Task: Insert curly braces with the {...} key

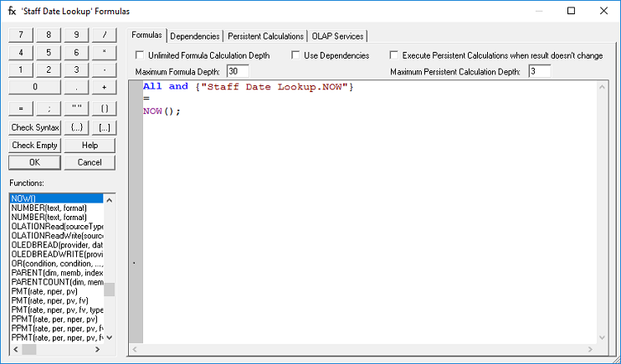Action: coord(77,127)
